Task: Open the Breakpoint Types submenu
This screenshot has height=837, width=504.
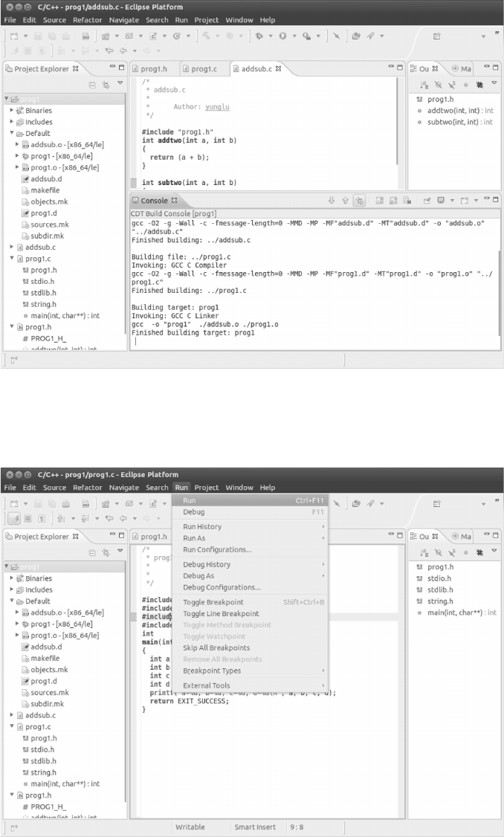Action: coord(251,670)
